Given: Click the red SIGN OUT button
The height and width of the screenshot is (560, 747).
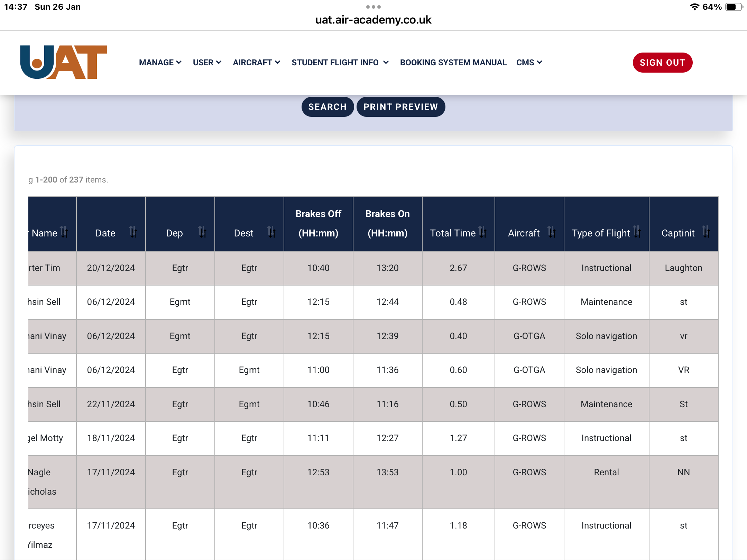Looking at the screenshot, I should point(662,63).
